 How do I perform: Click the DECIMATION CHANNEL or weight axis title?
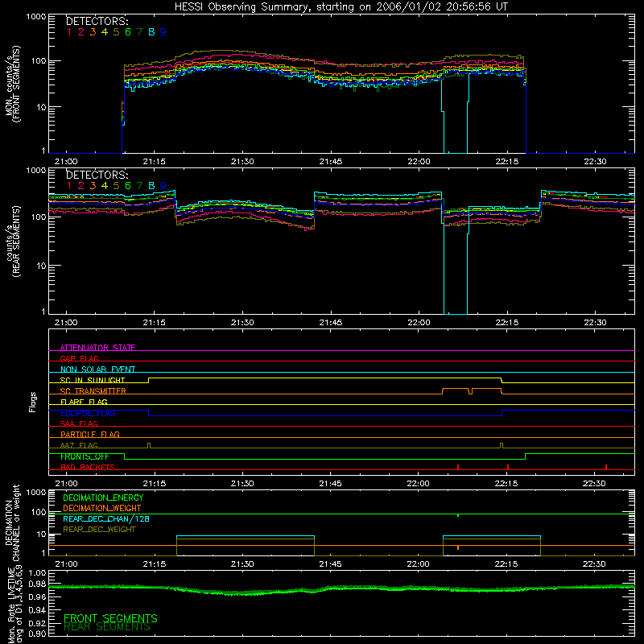(x=12, y=522)
